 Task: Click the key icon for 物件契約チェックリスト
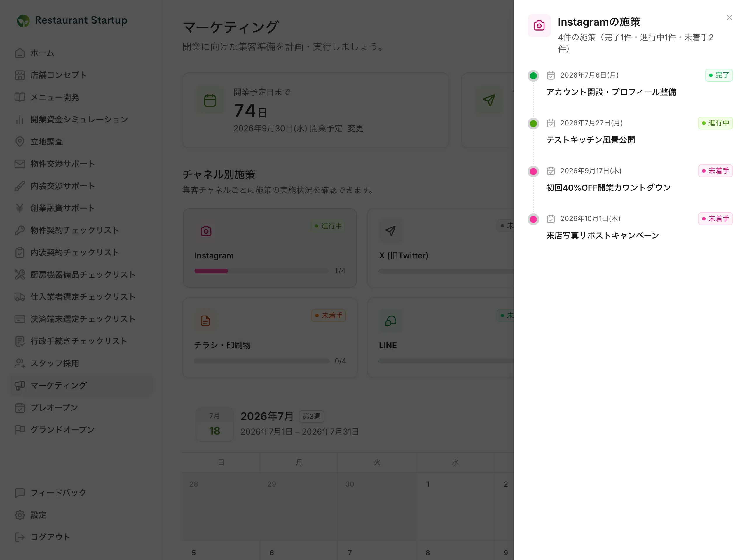tap(20, 230)
